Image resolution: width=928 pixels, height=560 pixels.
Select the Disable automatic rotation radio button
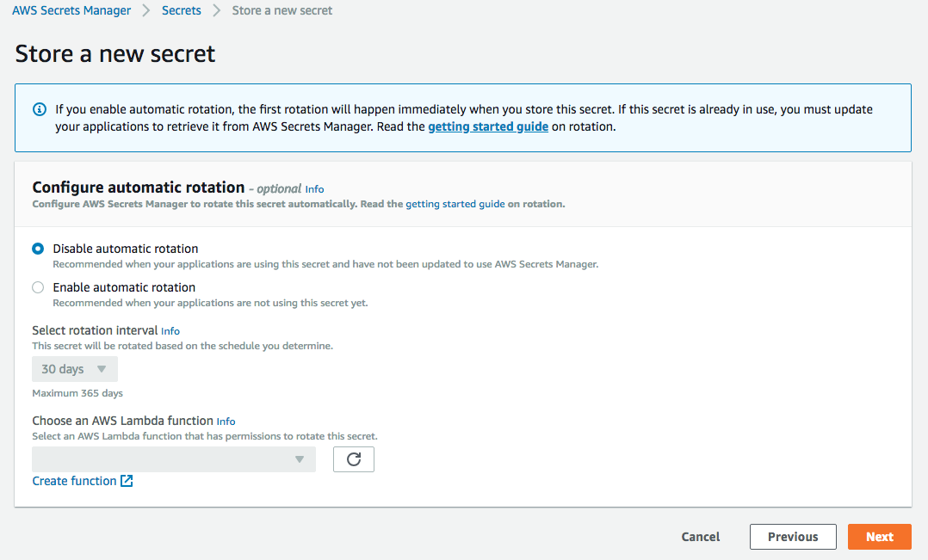coord(37,248)
